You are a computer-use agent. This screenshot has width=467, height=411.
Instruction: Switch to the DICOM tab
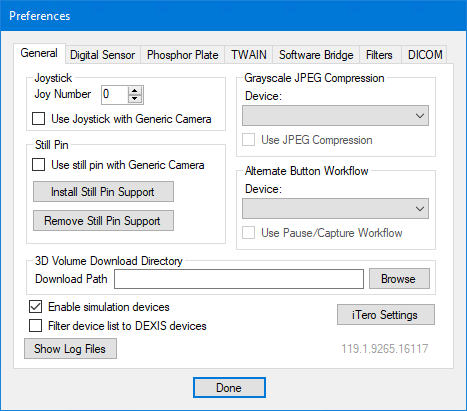pyautogui.click(x=425, y=55)
